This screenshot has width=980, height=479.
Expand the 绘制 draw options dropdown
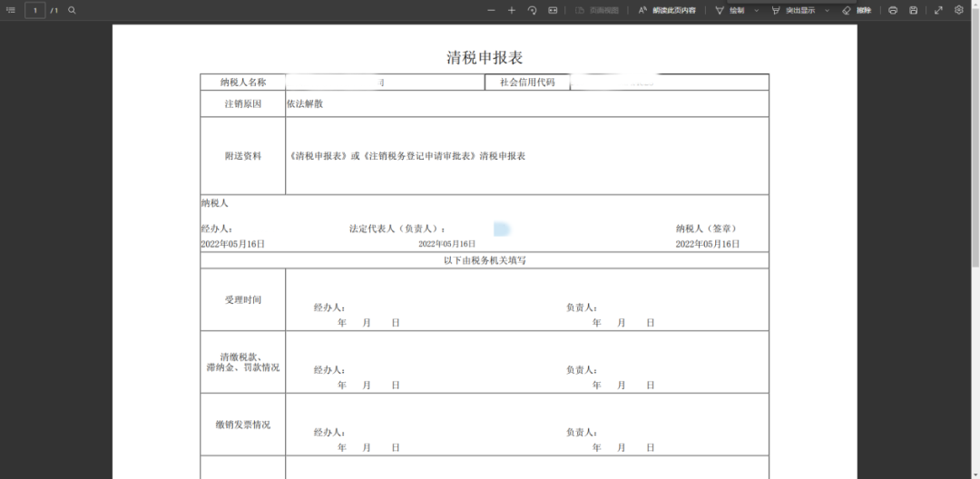coord(756,10)
